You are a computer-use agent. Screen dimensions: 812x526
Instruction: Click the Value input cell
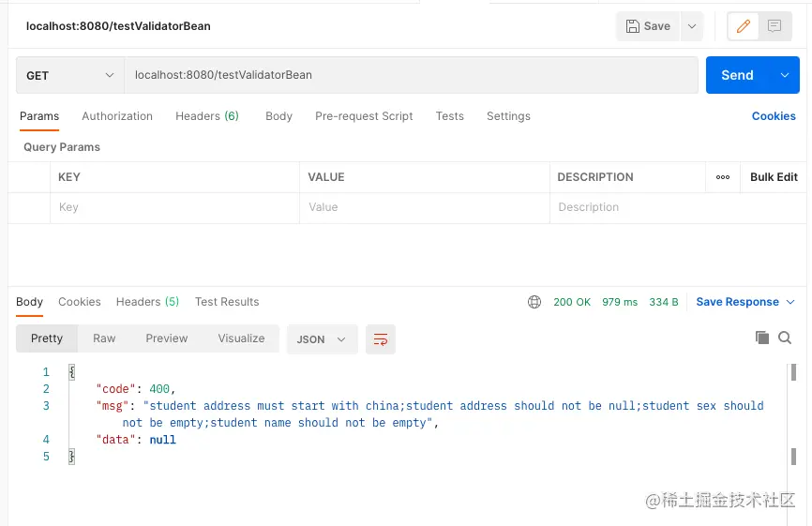coord(425,207)
